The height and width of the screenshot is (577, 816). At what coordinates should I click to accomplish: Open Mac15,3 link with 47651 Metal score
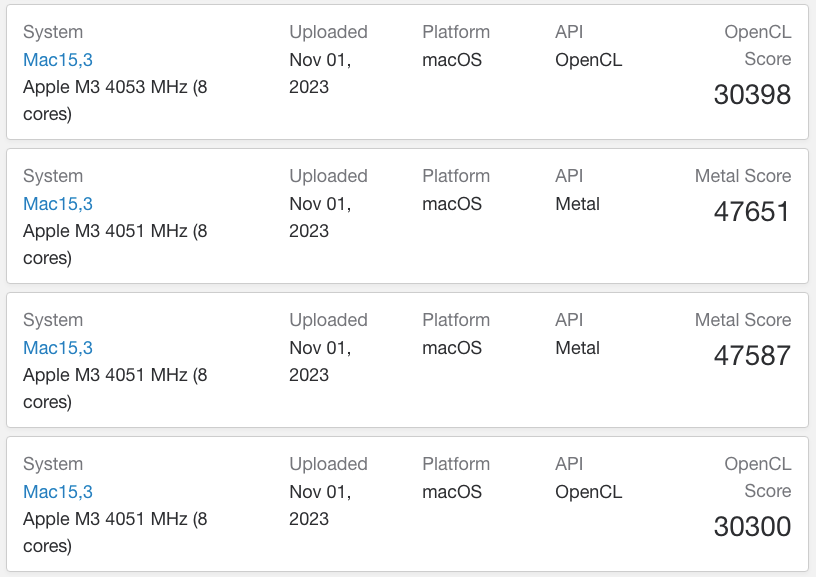pyautogui.click(x=58, y=204)
